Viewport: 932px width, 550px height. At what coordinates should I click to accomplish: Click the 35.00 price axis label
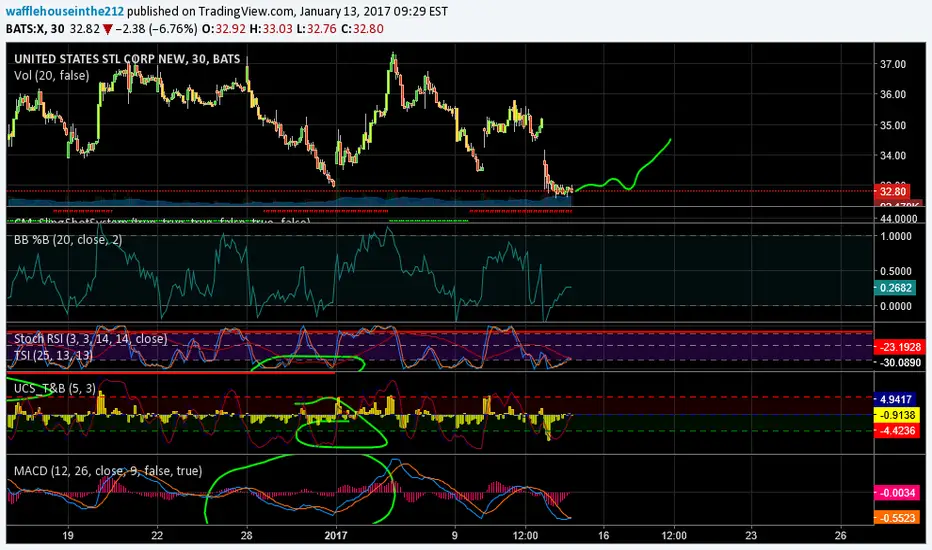(x=893, y=125)
